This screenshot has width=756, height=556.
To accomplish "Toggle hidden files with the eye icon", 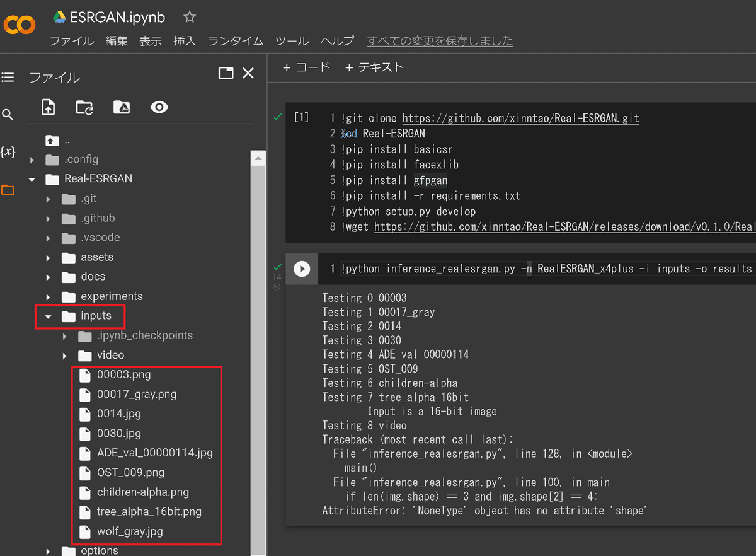I will pos(159,107).
